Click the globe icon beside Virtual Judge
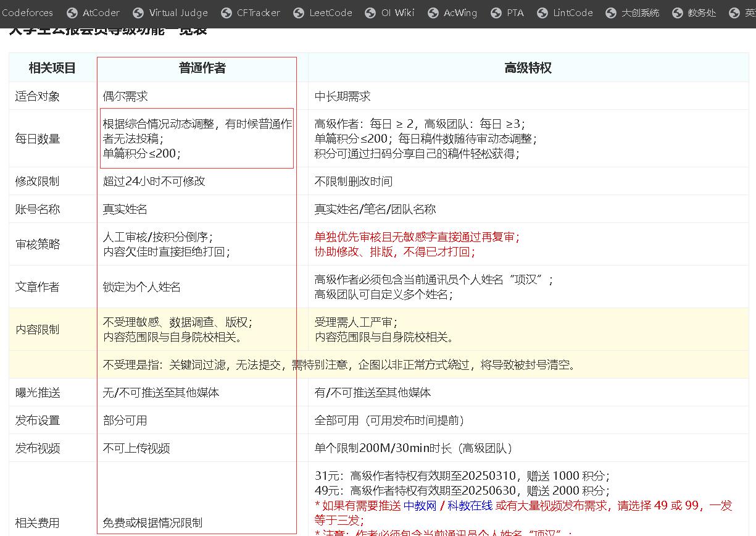 [138, 13]
